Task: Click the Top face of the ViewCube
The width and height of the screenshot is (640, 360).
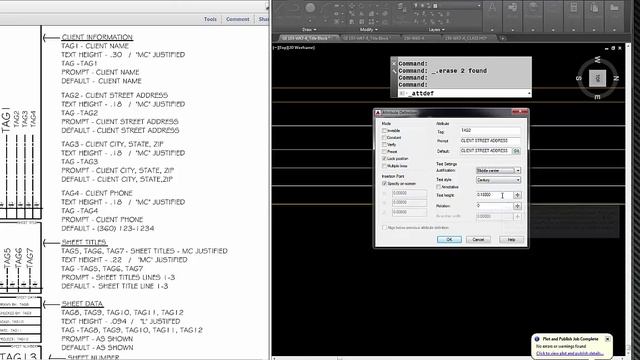Action: coord(598,78)
